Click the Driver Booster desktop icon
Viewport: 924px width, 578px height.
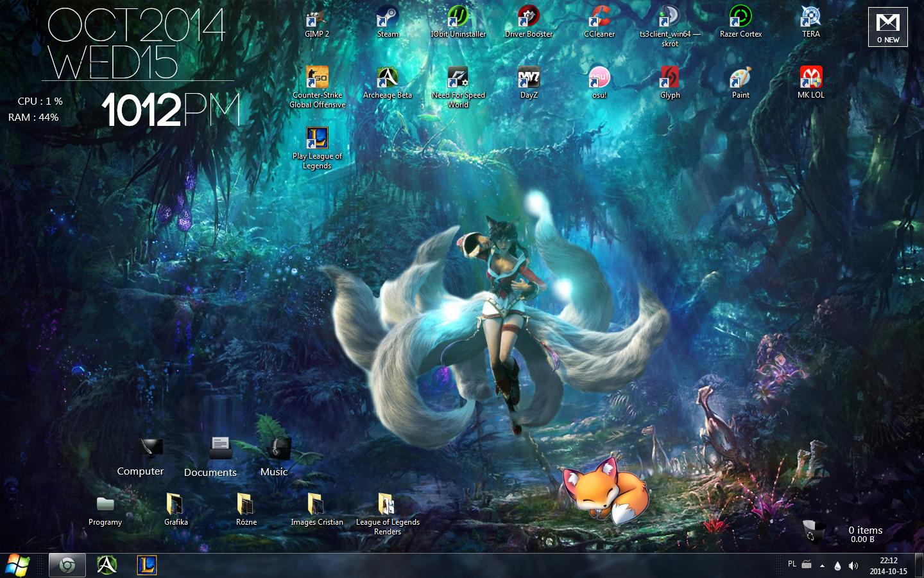[529, 22]
